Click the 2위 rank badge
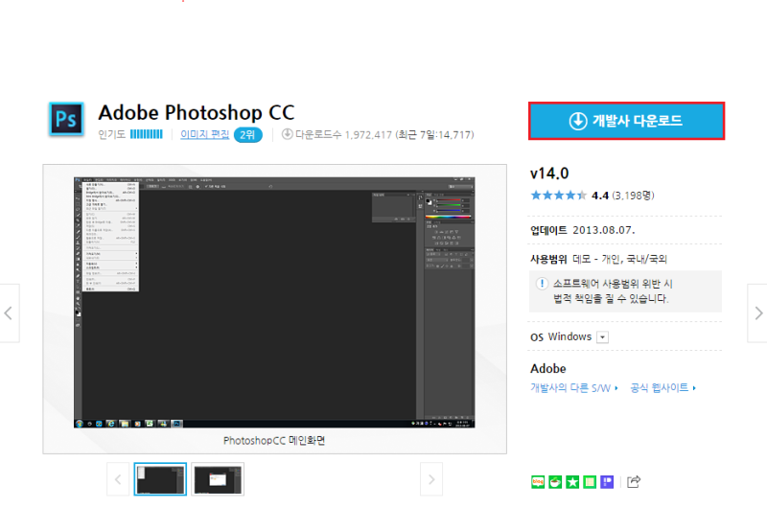767x532 pixels. pyautogui.click(x=248, y=135)
